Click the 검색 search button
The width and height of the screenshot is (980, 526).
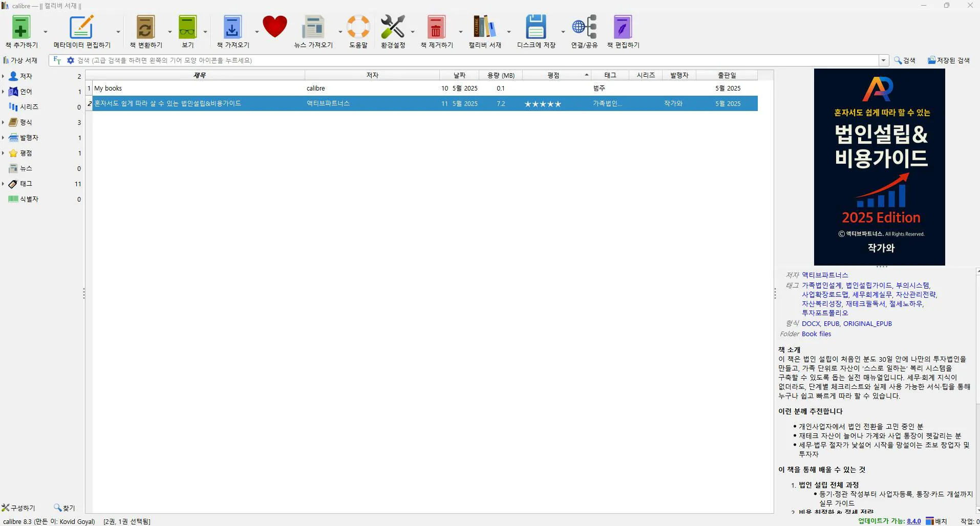tap(905, 60)
